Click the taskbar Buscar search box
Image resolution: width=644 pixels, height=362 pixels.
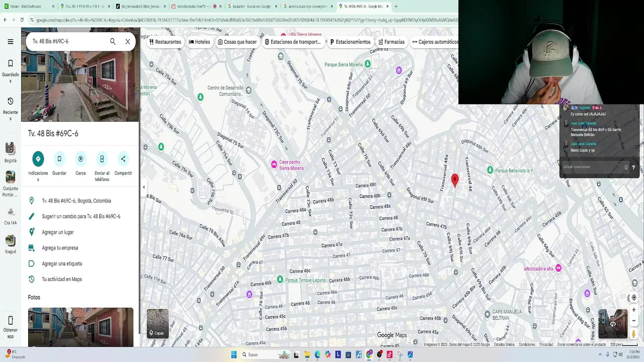coord(267,354)
